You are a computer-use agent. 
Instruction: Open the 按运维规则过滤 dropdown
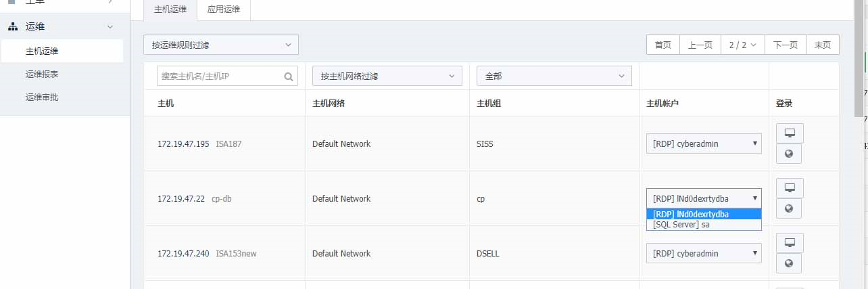221,45
